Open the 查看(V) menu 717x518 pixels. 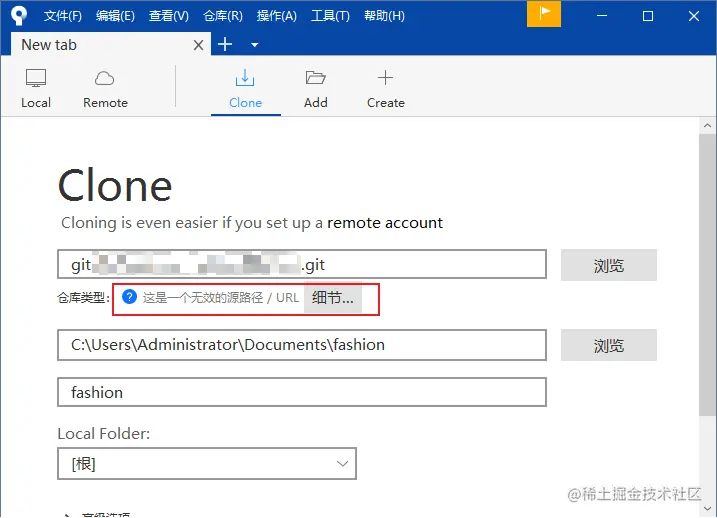pyautogui.click(x=169, y=16)
